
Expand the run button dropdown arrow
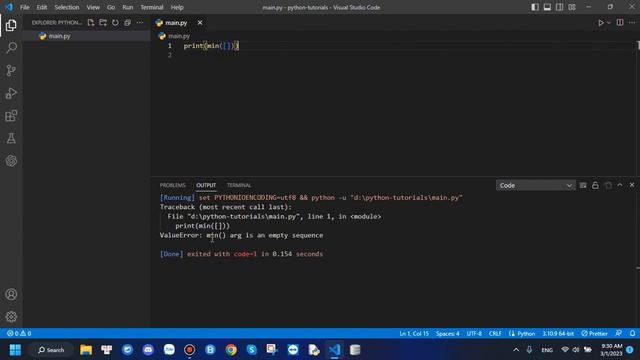[x=609, y=23]
